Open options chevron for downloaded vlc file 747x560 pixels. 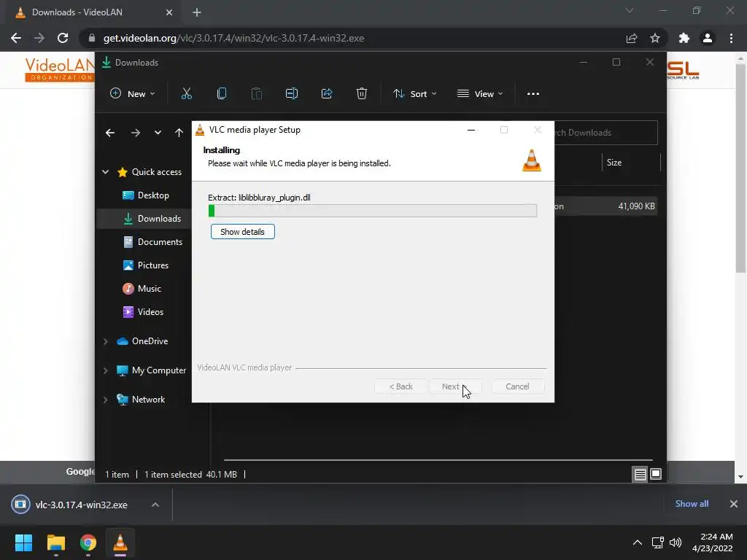pos(155,505)
